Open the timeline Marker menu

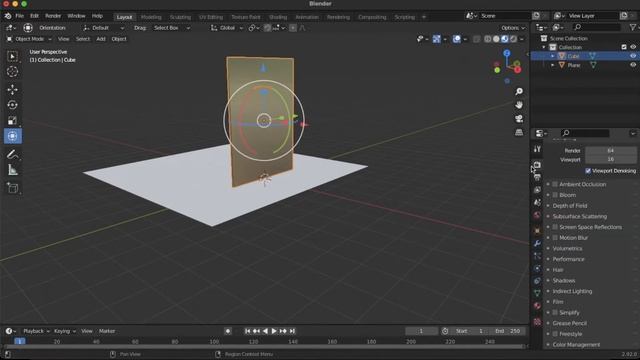click(x=107, y=331)
